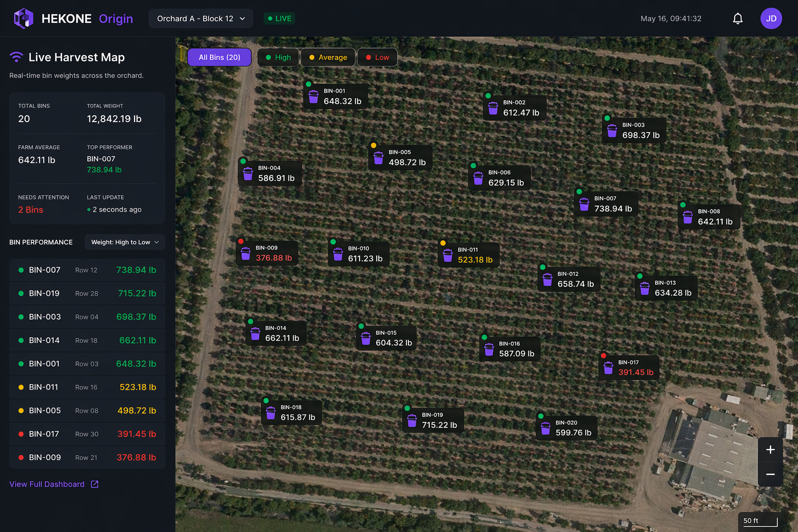Select BIN-011 Row 16 in performance list
Image resolution: width=798 pixels, height=532 pixels.
(x=87, y=387)
